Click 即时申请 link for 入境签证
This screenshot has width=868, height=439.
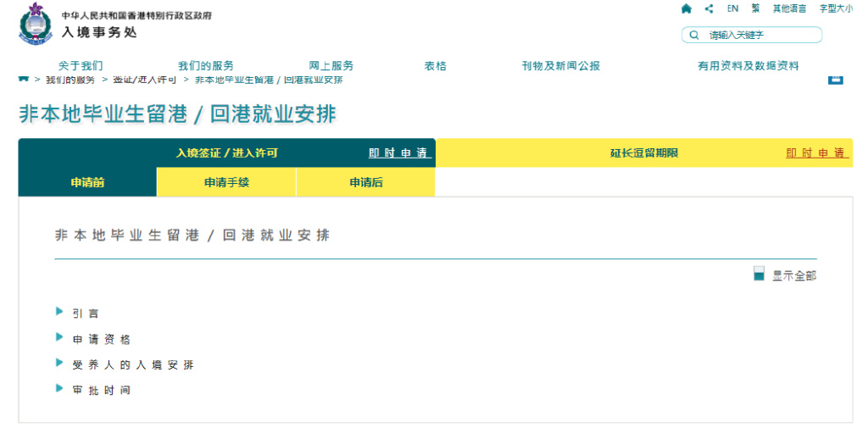[x=399, y=153]
